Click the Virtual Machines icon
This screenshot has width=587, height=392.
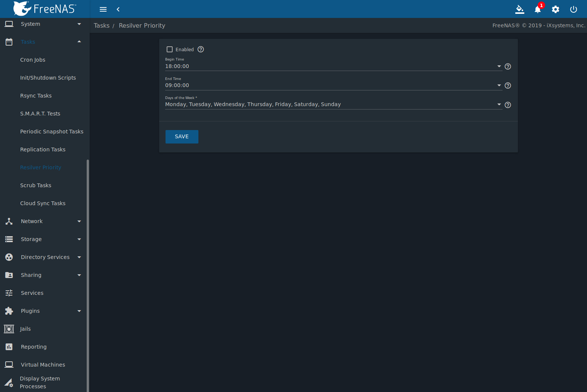(x=9, y=365)
